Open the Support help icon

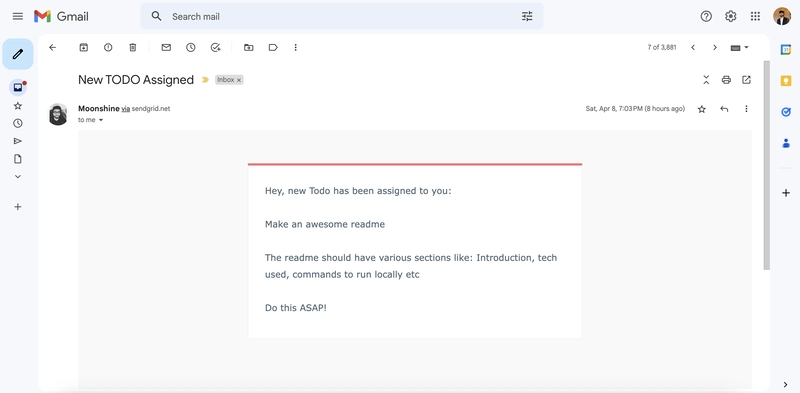tap(706, 16)
